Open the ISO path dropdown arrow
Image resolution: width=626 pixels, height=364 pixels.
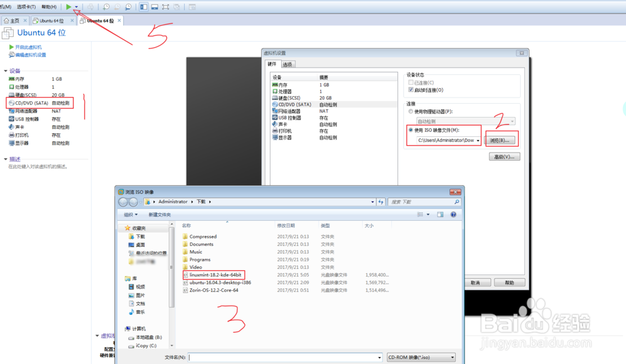pos(478,140)
